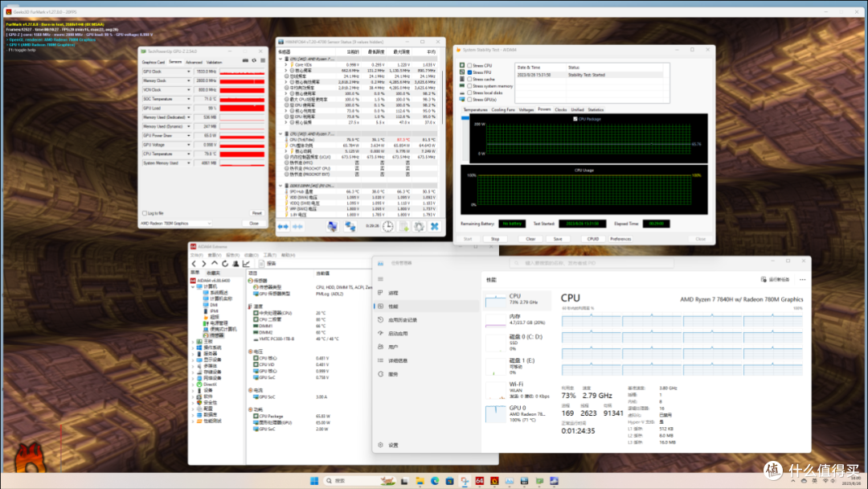The height and width of the screenshot is (489, 868).
Task: Enable Stress local disks checkbox
Action: tap(469, 92)
